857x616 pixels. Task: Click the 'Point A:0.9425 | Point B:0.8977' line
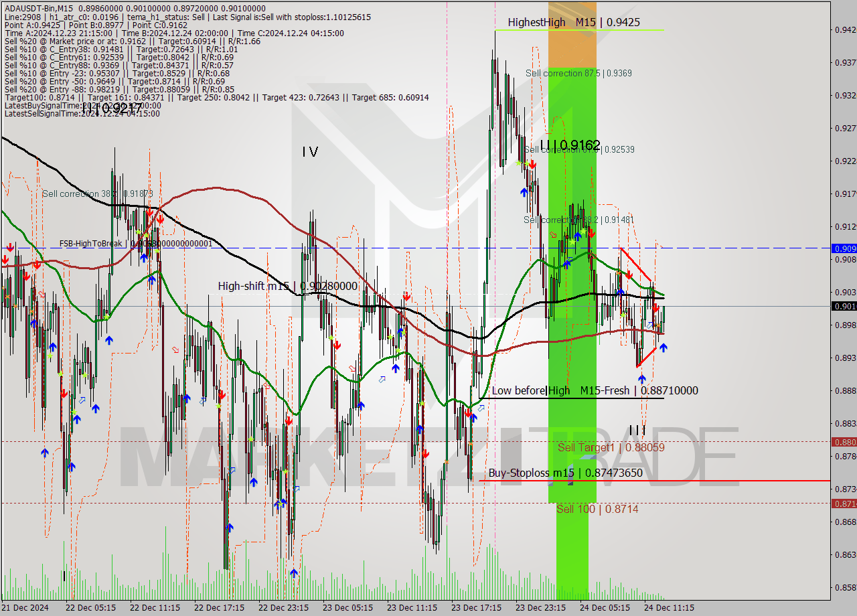(x=96, y=25)
